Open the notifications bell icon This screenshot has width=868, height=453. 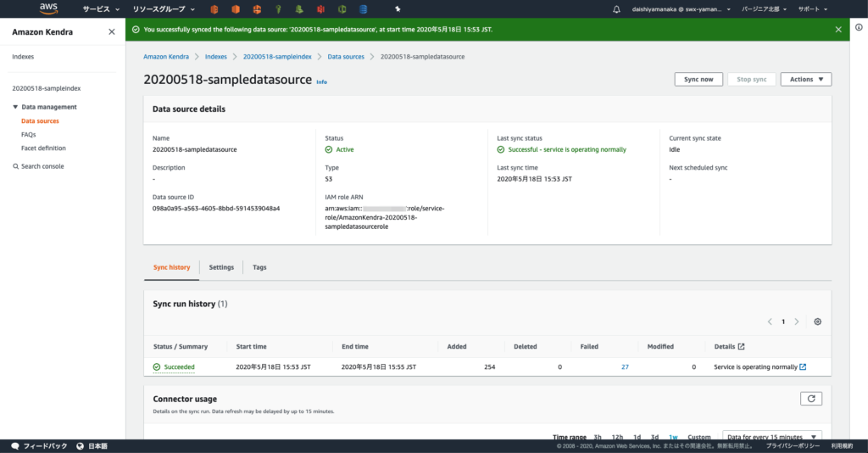coord(616,9)
